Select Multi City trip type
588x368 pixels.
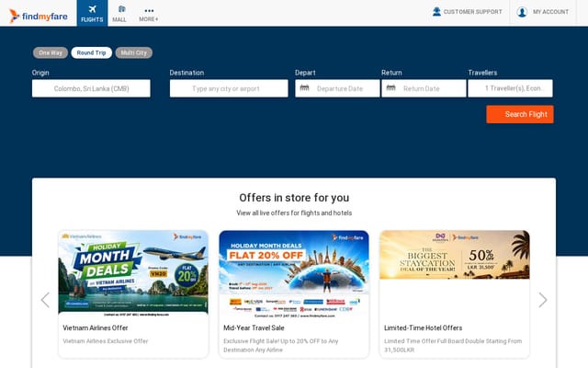pos(134,52)
